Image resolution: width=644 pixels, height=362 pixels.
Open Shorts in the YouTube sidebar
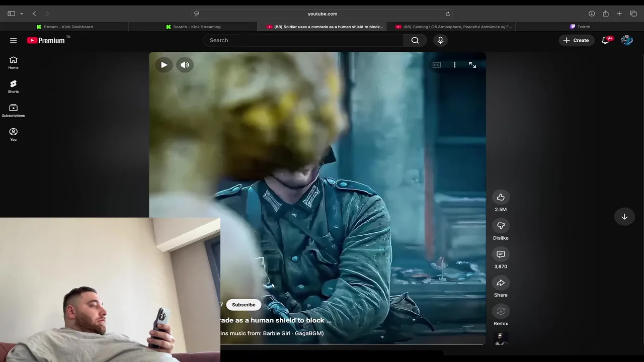tap(13, 86)
